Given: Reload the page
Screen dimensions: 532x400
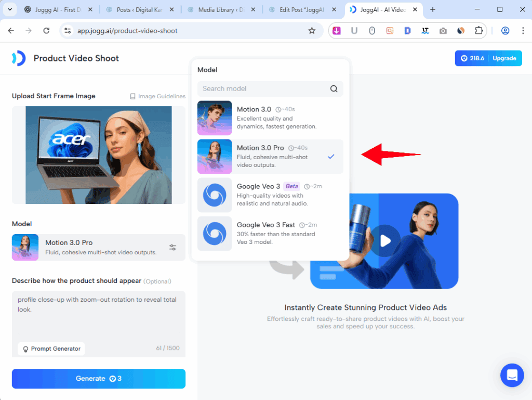Looking at the screenshot, I should tap(46, 31).
